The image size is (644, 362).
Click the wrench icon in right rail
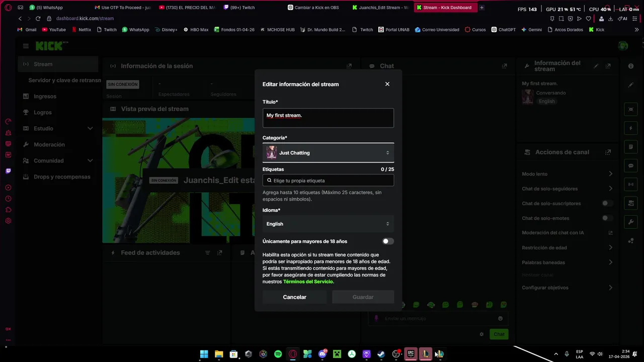[631, 222]
